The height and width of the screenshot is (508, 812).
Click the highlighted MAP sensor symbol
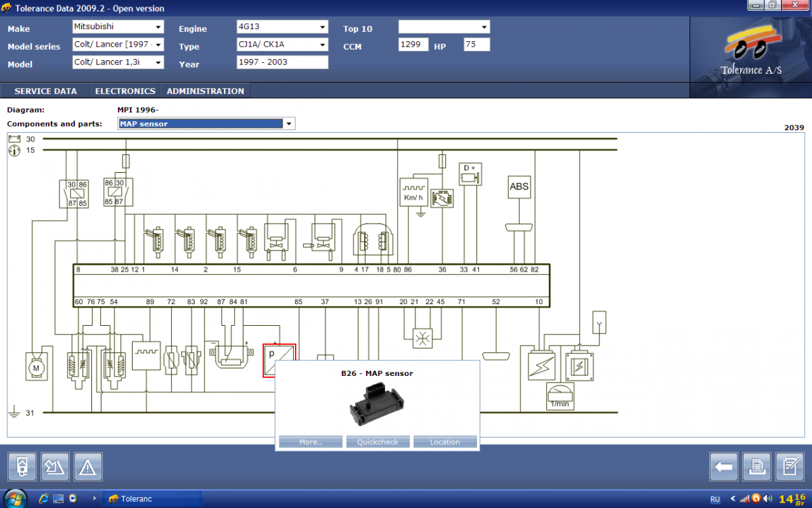279,360
